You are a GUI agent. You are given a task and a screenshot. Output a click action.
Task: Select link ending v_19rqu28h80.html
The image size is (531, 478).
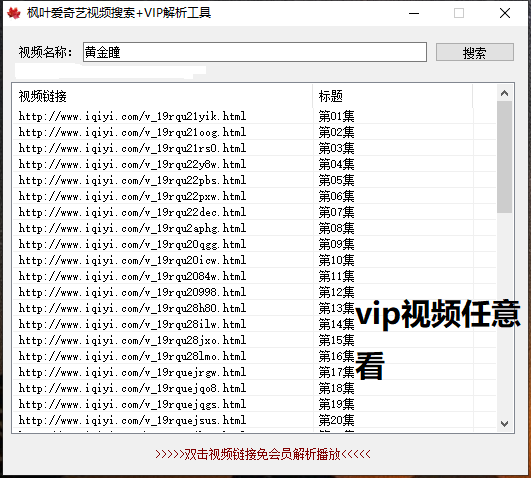(132, 308)
